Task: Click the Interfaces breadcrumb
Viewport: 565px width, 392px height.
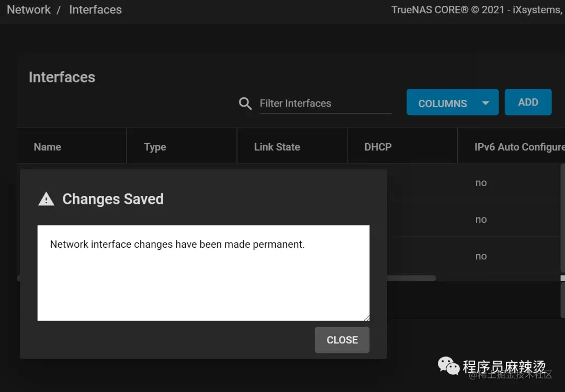Action: (x=96, y=10)
